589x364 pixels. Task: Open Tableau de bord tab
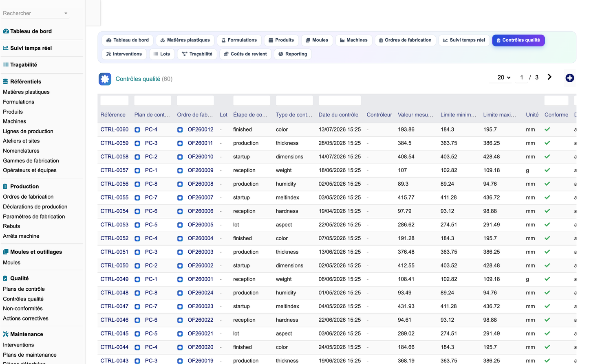coord(128,40)
